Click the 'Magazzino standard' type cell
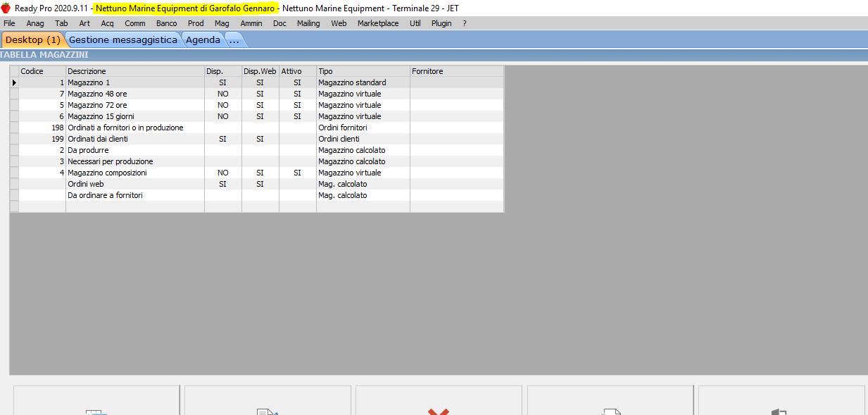 (x=363, y=82)
